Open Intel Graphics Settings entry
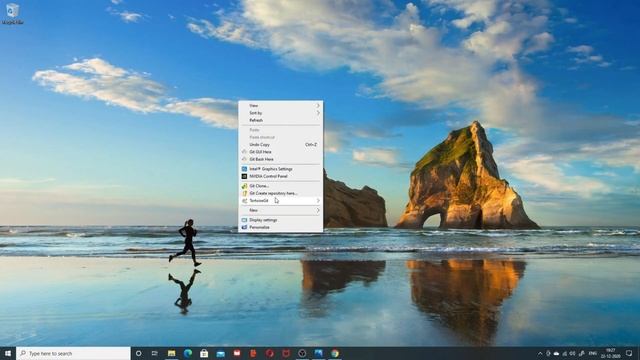Viewport: 640px width, 360px height. 280,169
